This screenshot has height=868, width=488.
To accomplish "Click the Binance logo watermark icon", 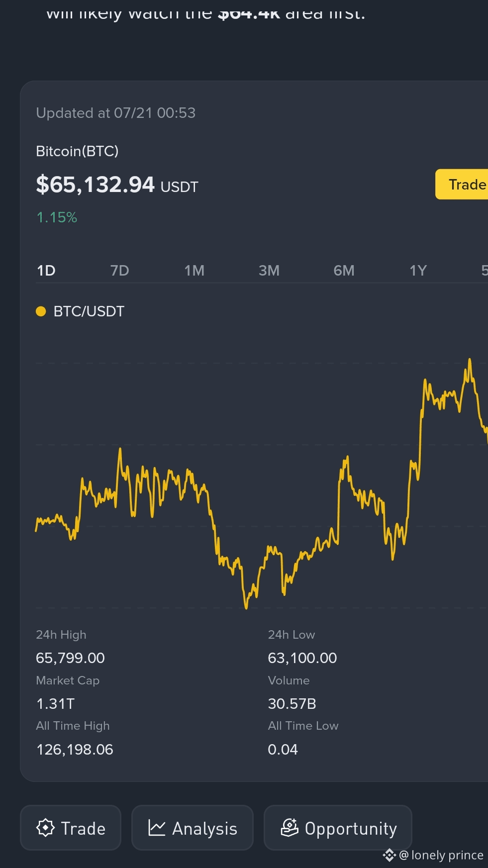I will click(x=389, y=856).
